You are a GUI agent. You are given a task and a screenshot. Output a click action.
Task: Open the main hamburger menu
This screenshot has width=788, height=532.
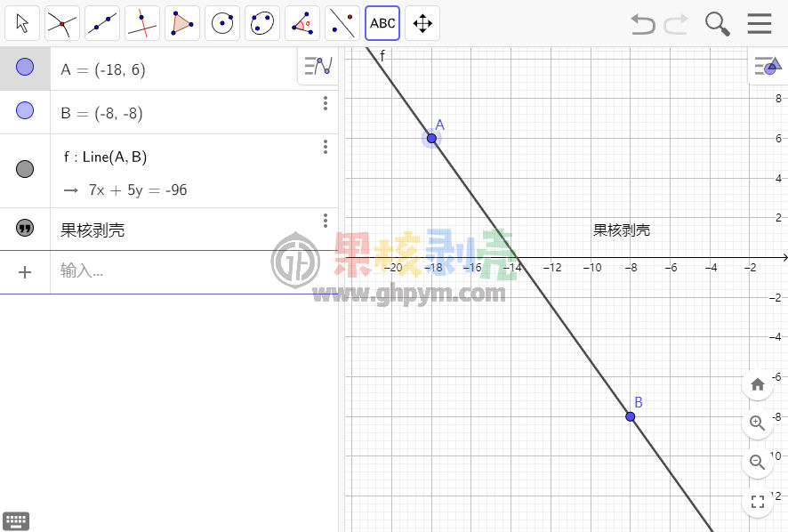point(760,23)
